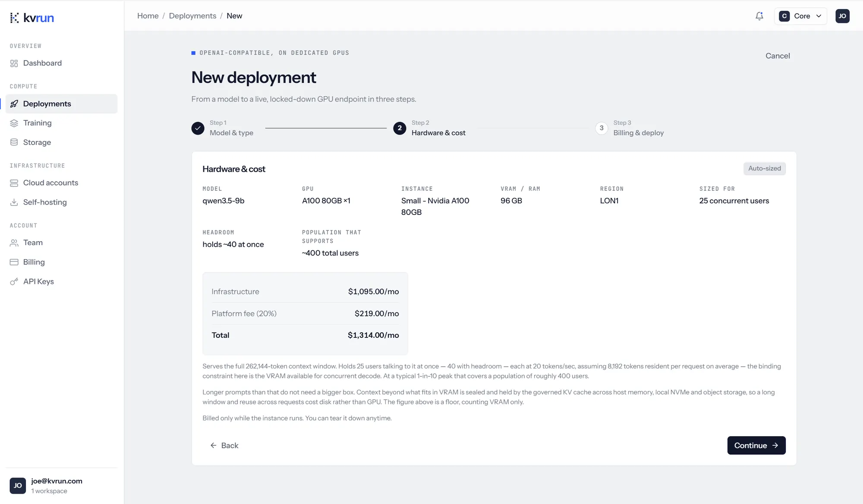This screenshot has width=863, height=504.
Task: Click the Step 2 numbered circle
Action: 400,128
